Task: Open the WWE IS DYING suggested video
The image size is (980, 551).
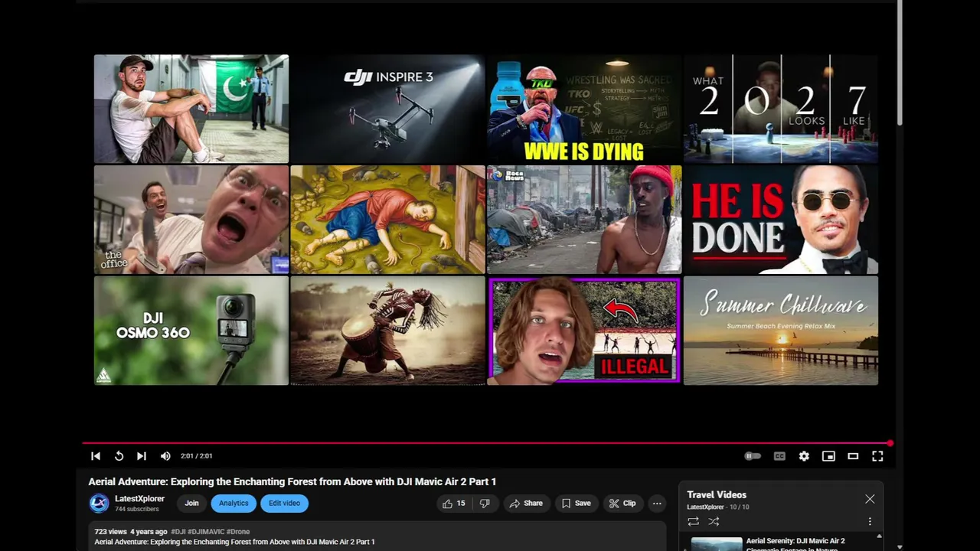Action: (x=584, y=109)
